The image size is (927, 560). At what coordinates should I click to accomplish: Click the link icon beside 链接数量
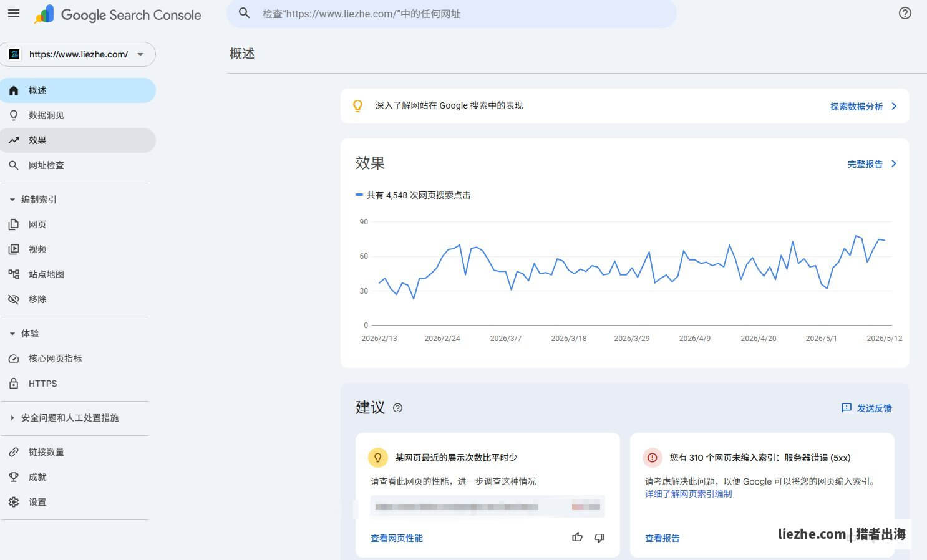[14, 452]
